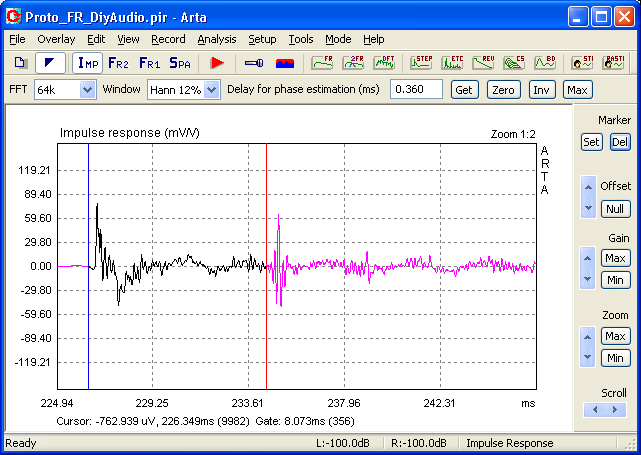Open the Setup menu
Image resolution: width=641 pixels, height=455 pixels.
point(262,39)
